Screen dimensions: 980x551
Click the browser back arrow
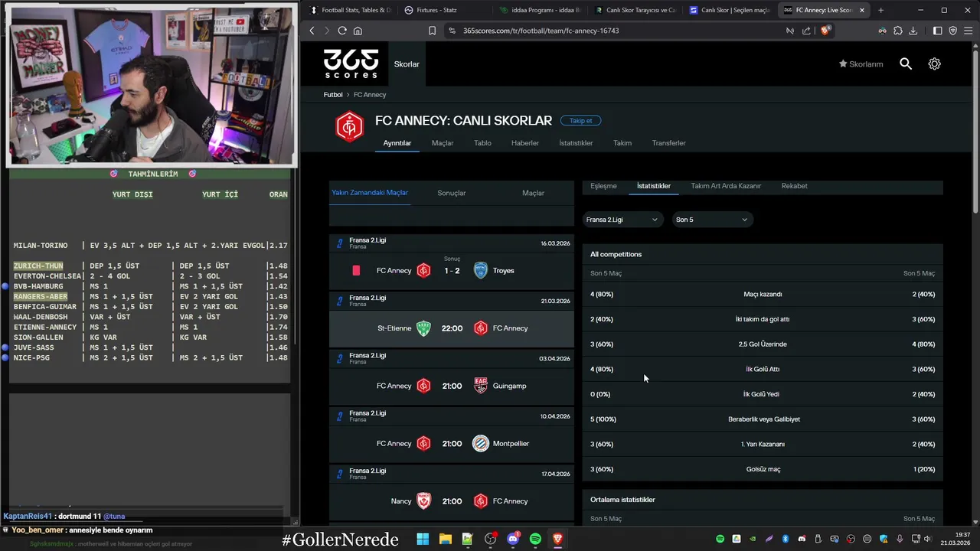pyautogui.click(x=312, y=31)
